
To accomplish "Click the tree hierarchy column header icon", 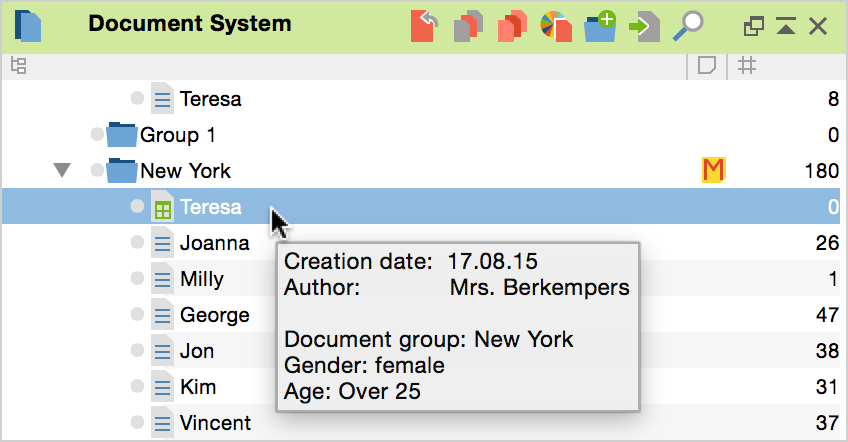I will [19, 66].
